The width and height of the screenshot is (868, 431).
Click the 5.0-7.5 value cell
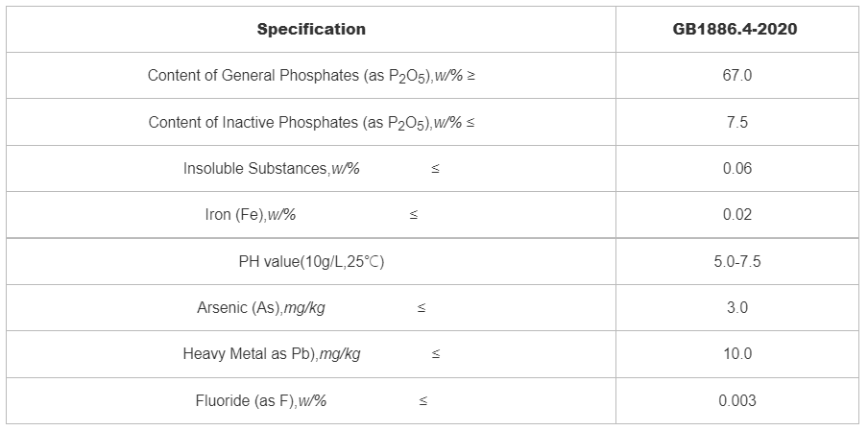736,261
